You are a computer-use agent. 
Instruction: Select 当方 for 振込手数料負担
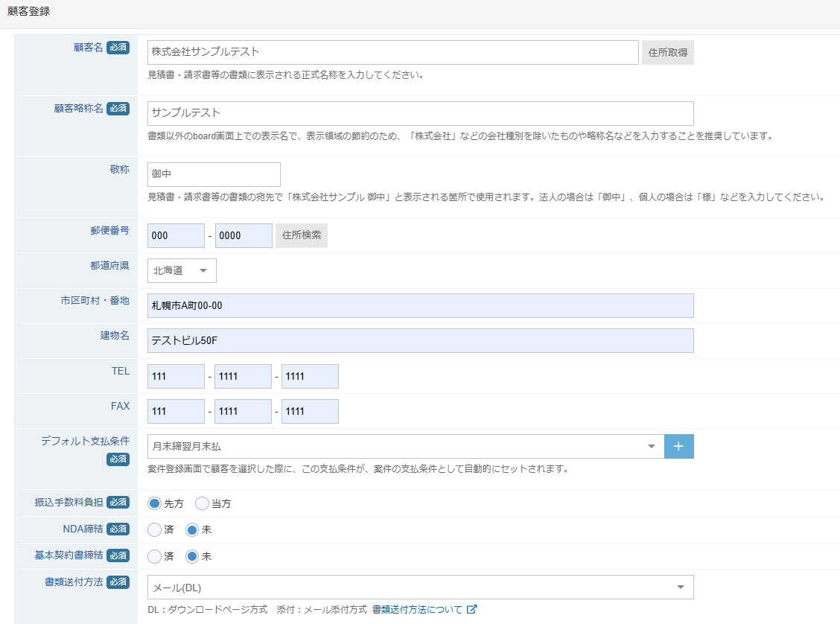tap(202, 503)
